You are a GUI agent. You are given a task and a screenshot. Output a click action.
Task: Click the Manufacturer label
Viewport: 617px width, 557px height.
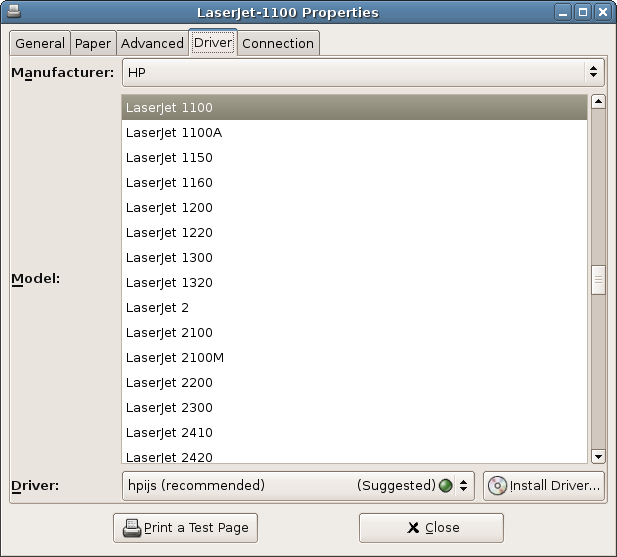click(63, 73)
